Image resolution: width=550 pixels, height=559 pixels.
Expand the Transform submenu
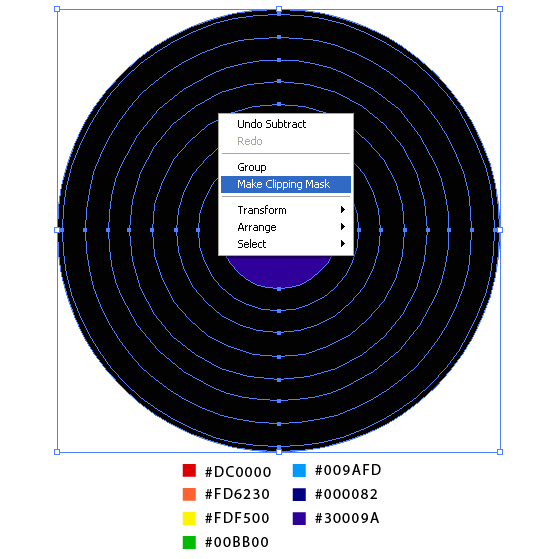point(286,210)
